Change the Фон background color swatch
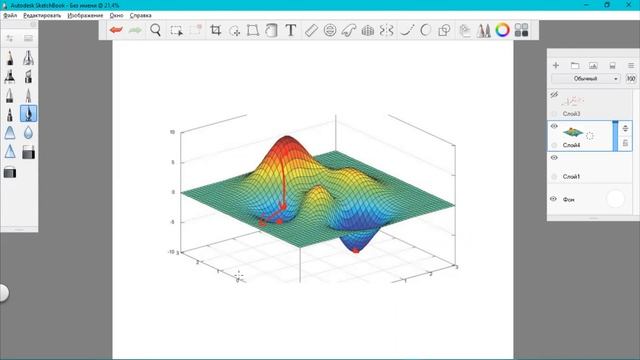This screenshot has width=640, height=360. tap(615, 199)
